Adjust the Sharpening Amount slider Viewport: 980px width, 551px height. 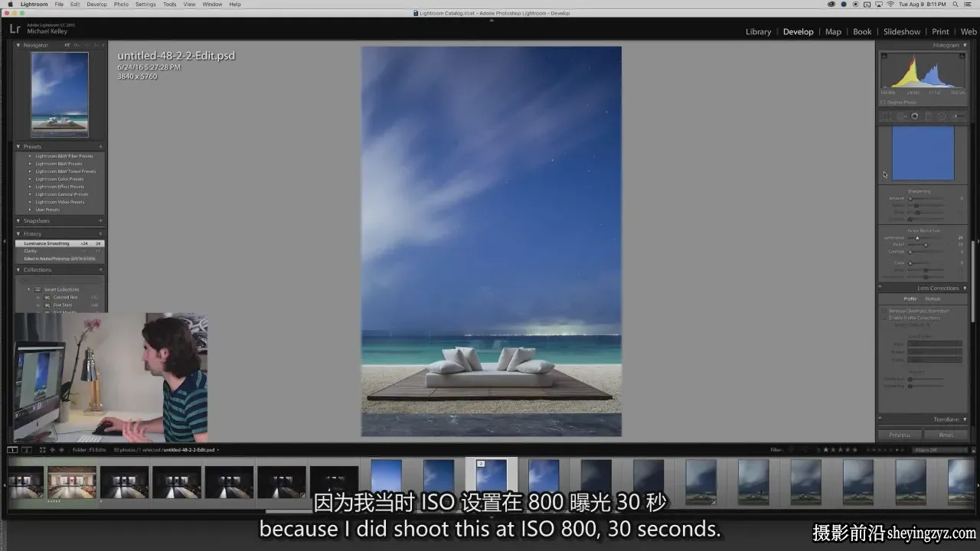(x=910, y=198)
